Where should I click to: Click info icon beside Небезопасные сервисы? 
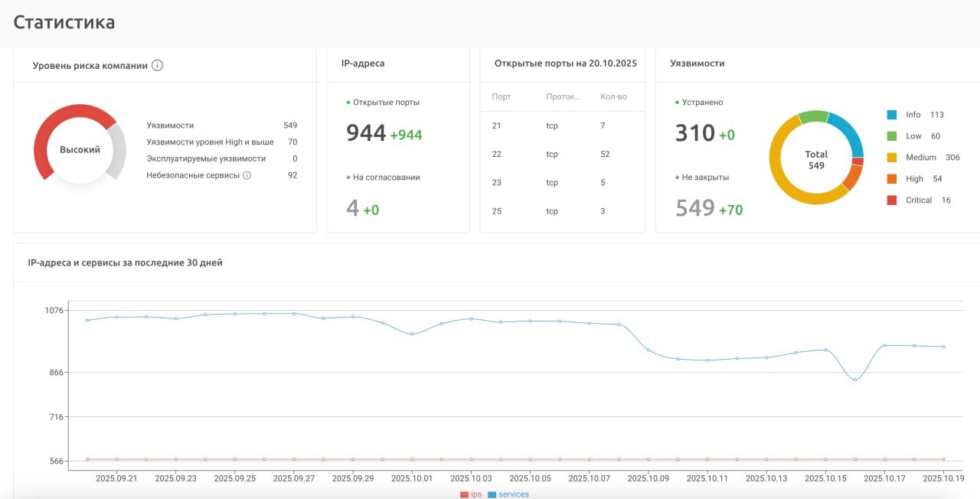[x=247, y=175]
